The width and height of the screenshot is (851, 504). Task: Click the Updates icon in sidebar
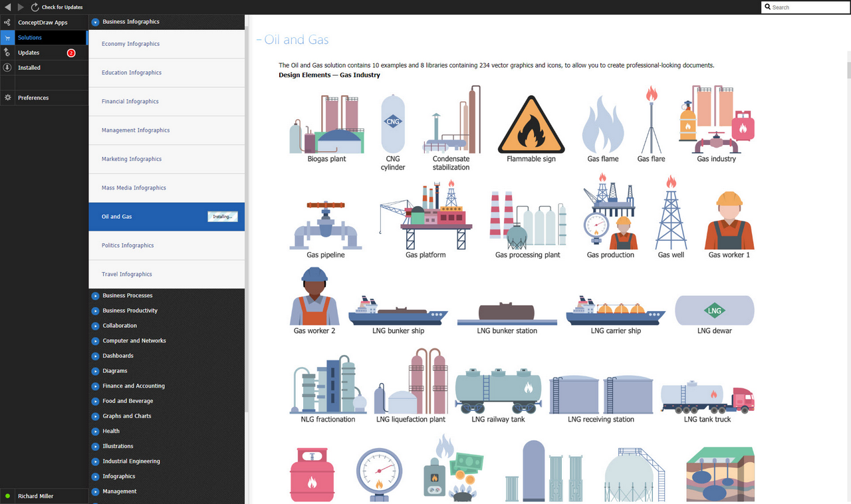coord(7,53)
